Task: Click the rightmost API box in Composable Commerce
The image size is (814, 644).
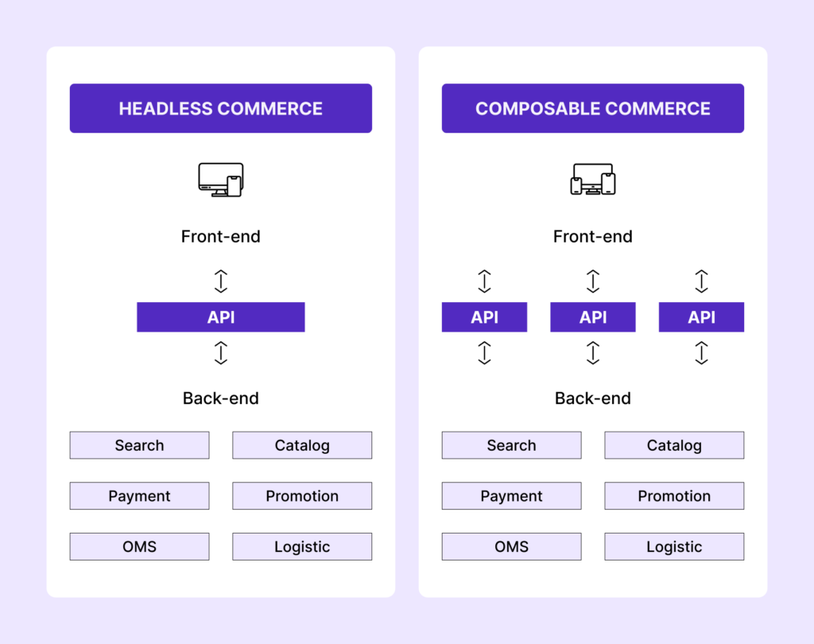Action: (701, 316)
